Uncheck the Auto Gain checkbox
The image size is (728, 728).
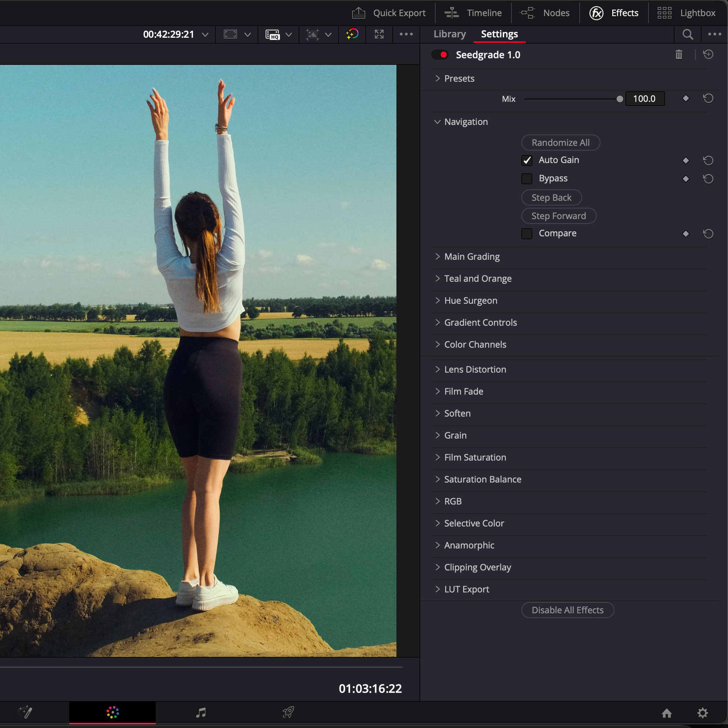click(527, 160)
